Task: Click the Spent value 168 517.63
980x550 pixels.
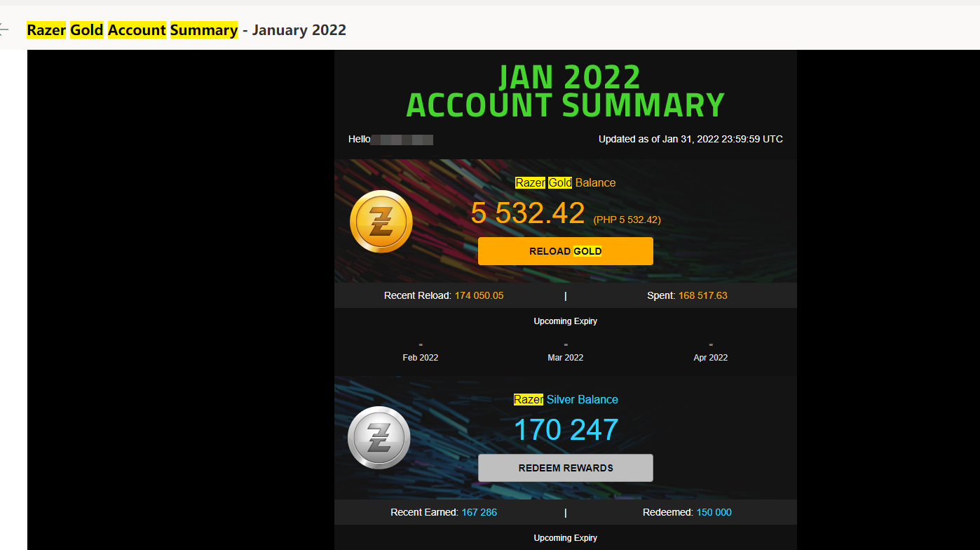Action: click(x=703, y=295)
